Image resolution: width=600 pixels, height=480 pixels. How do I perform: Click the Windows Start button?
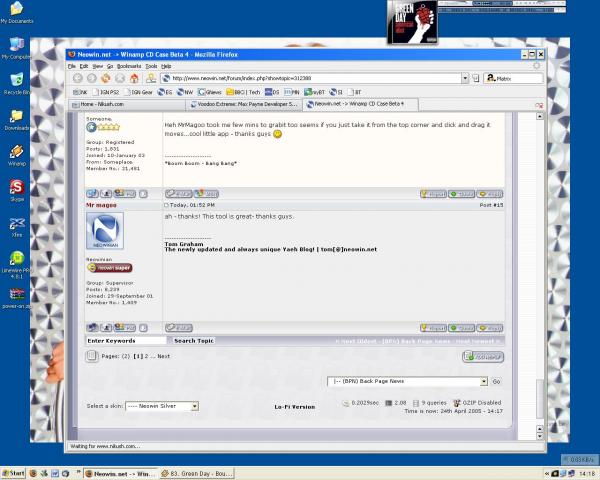pyautogui.click(x=14, y=473)
